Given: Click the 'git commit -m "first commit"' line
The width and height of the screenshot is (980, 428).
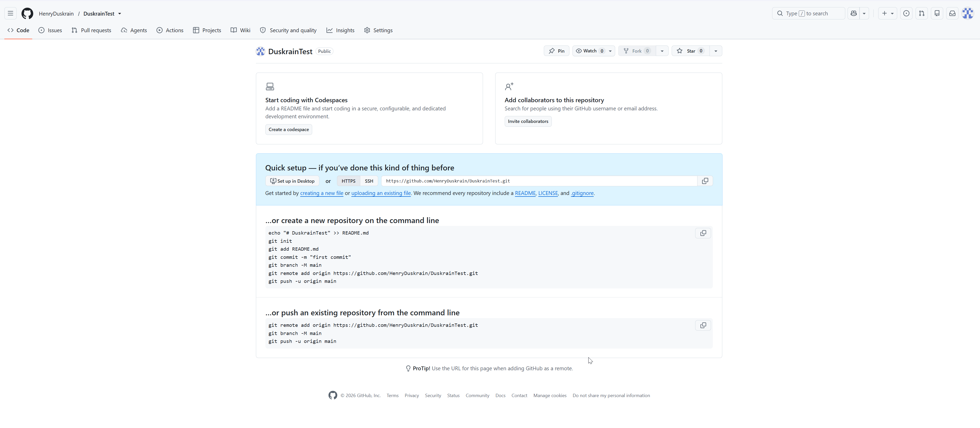Looking at the screenshot, I should click(310, 257).
